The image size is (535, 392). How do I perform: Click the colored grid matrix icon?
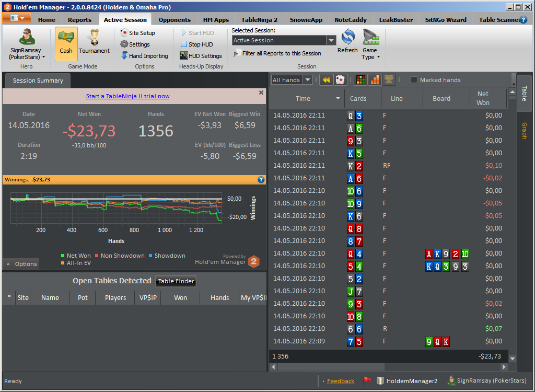(x=360, y=80)
